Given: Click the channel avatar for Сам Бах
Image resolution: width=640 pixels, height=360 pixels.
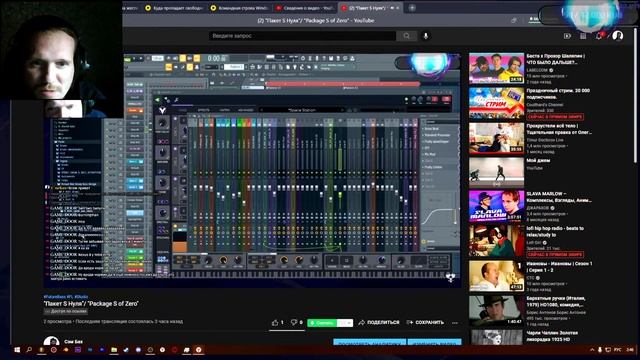Looking at the screenshot, I should [x=51, y=341].
